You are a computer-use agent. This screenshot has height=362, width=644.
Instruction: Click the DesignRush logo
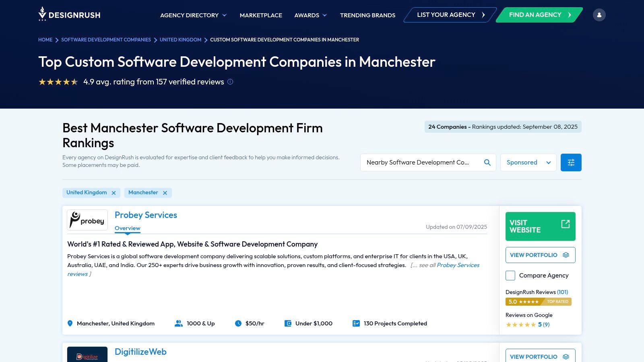pos(69,14)
